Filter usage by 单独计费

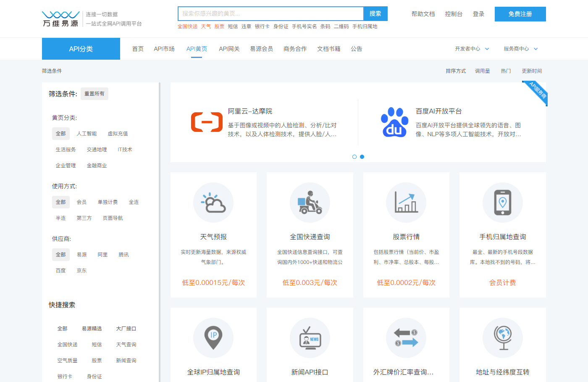point(108,202)
